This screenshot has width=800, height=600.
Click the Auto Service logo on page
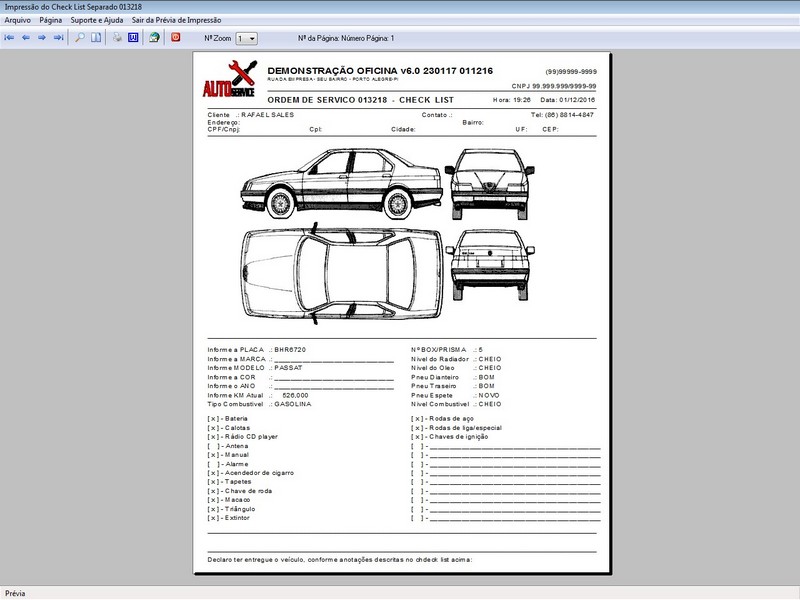click(x=230, y=79)
